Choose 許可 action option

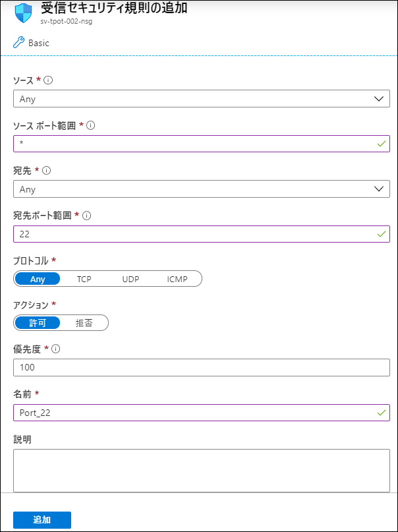pyautogui.click(x=38, y=323)
